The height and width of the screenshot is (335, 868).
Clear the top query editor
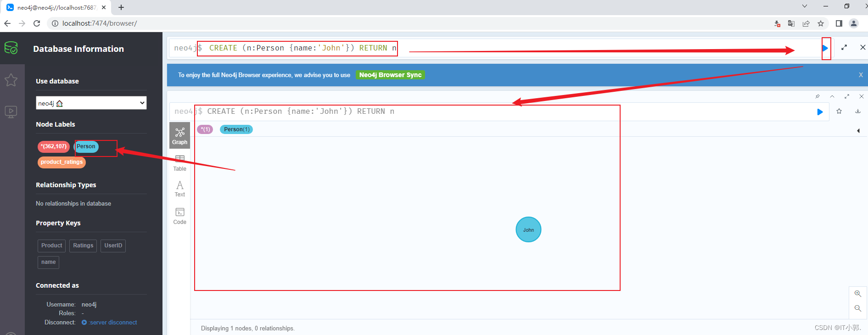click(x=862, y=47)
